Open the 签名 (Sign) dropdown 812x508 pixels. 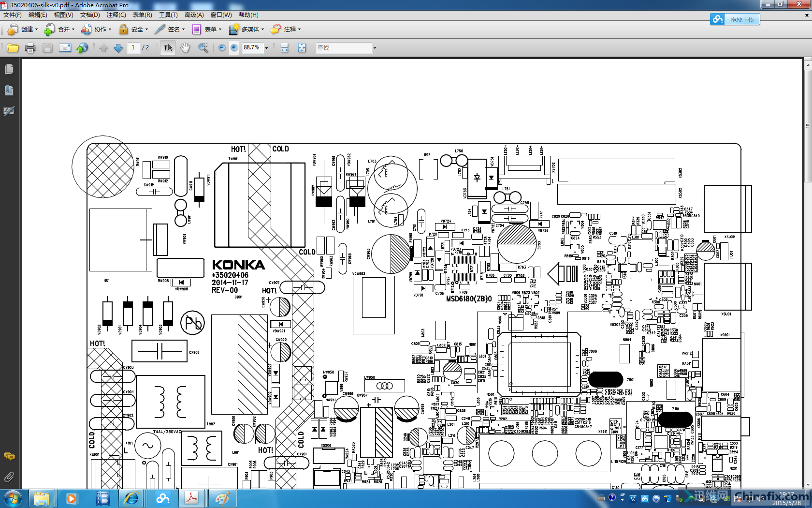tap(170, 30)
